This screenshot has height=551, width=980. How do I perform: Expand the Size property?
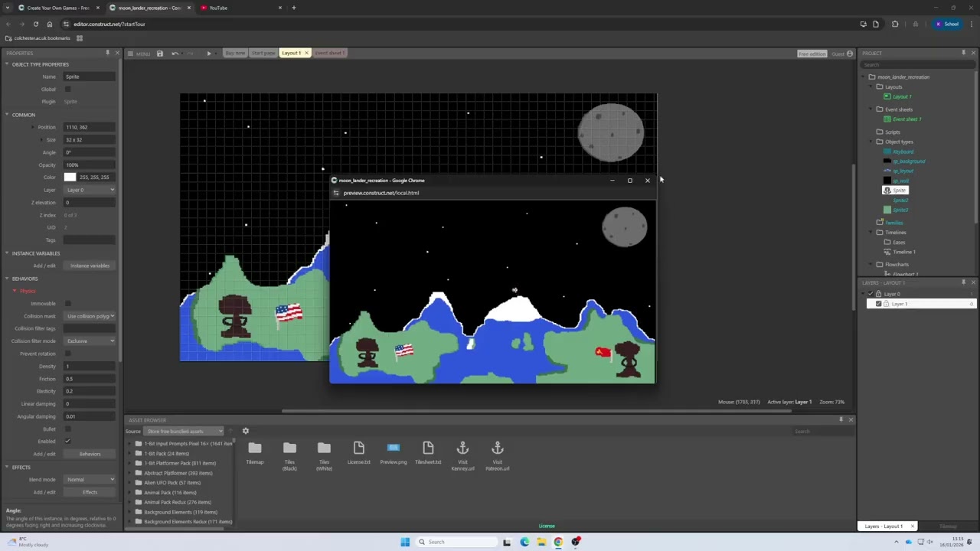point(43,140)
